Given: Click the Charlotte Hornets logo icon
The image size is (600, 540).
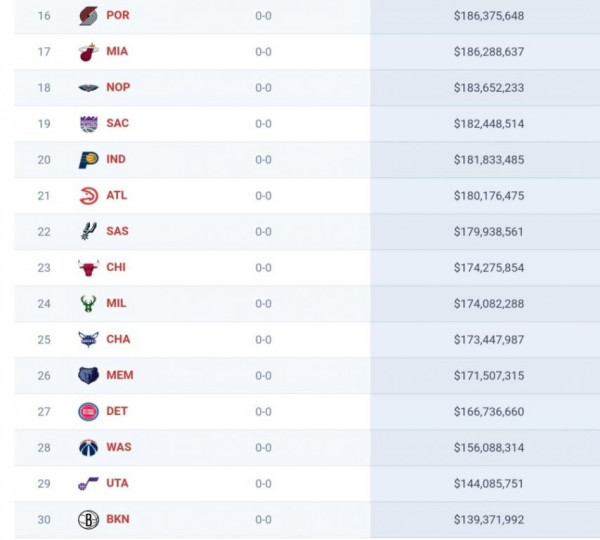Looking at the screenshot, I should (x=89, y=340).
